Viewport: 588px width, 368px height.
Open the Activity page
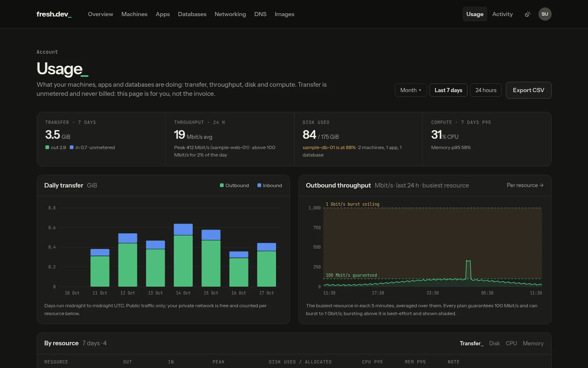pos(502,14)
